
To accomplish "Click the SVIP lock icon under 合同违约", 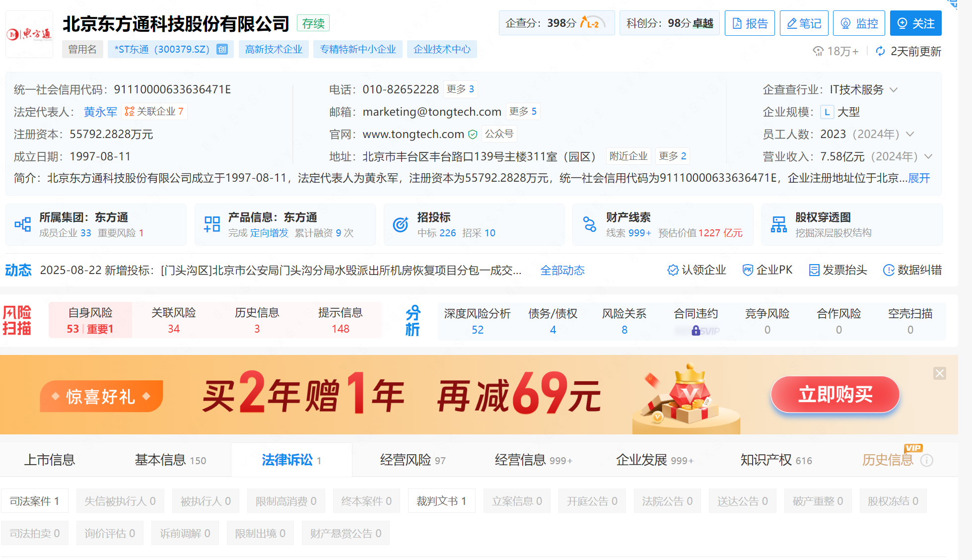I will pos(696,330).
